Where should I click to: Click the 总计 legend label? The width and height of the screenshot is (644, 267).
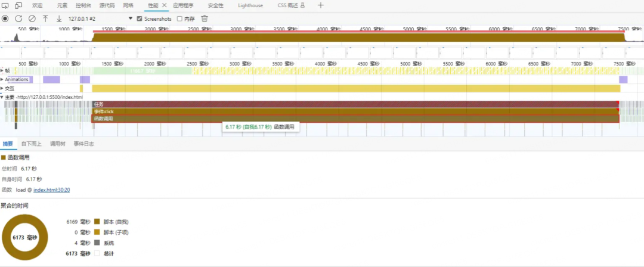[109, 254]
